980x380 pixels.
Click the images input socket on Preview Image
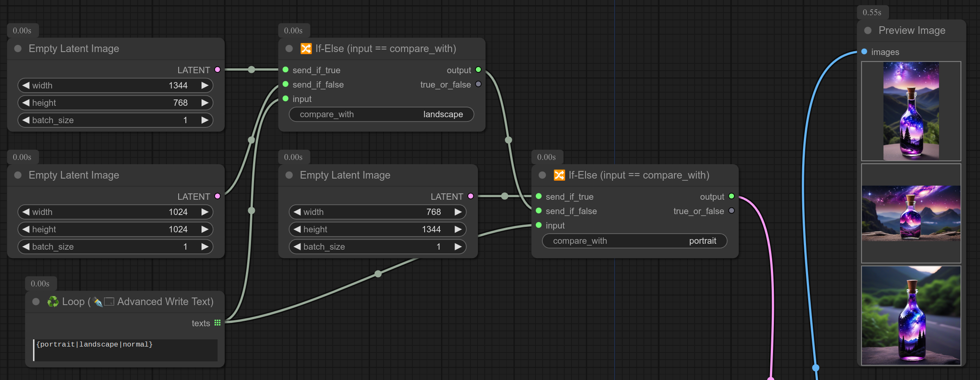pos(864,52)
